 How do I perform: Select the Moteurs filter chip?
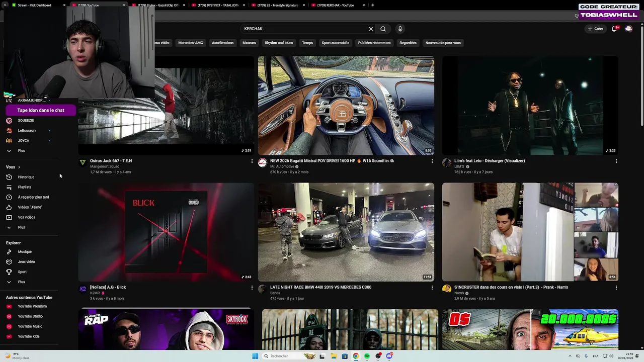tap(249, 43)
